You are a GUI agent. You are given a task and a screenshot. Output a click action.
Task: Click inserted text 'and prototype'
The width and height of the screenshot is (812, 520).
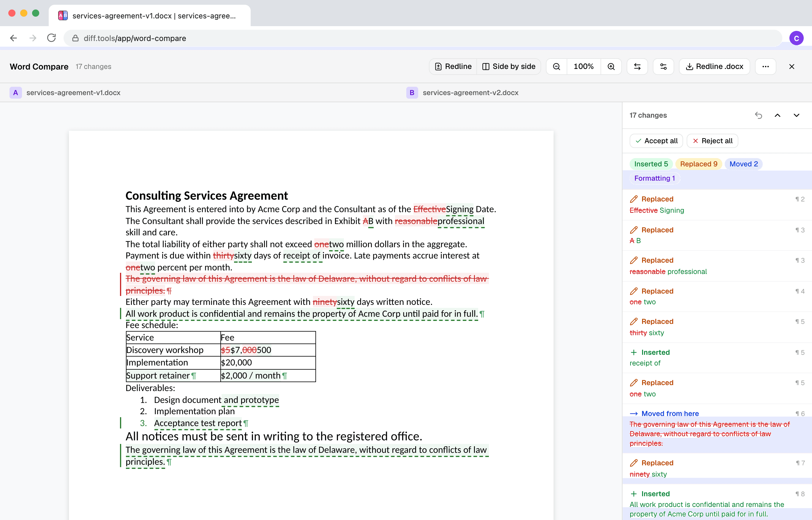tap(251, 400)
